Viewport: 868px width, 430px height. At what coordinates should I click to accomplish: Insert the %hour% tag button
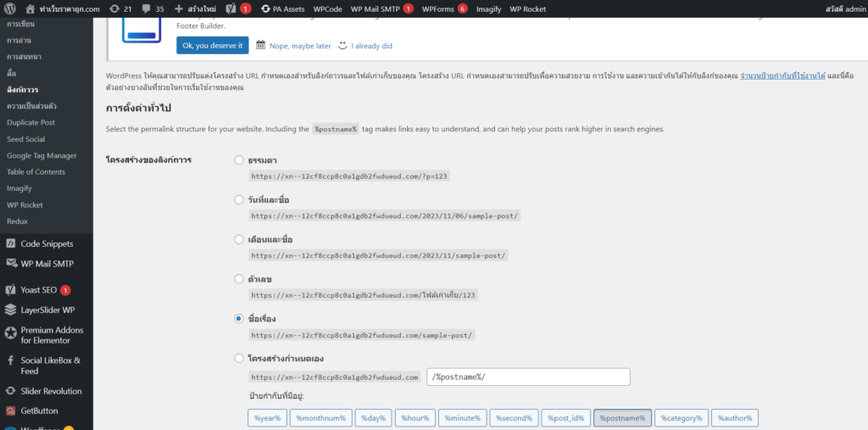click(415, 418)
